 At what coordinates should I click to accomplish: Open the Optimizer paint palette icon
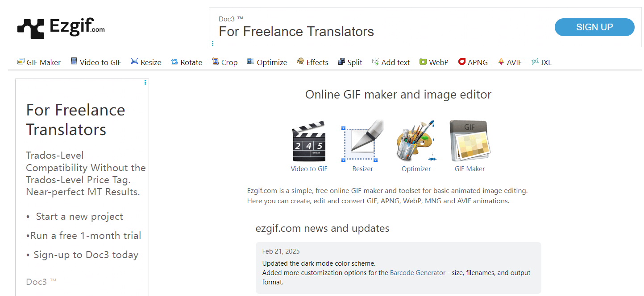(x=416, y=142)
